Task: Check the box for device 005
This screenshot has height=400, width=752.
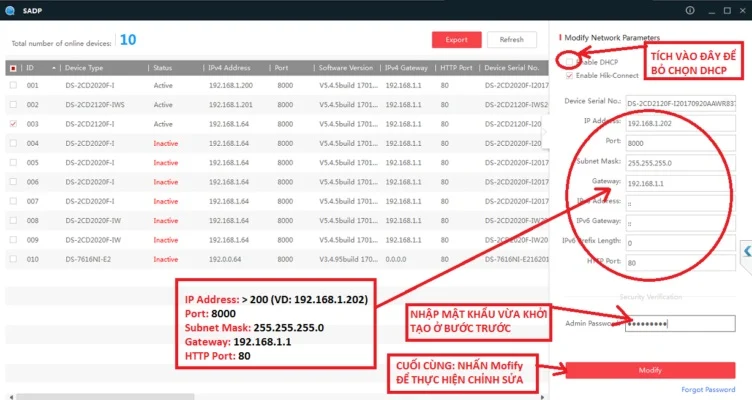Action: tap(13, 163)
